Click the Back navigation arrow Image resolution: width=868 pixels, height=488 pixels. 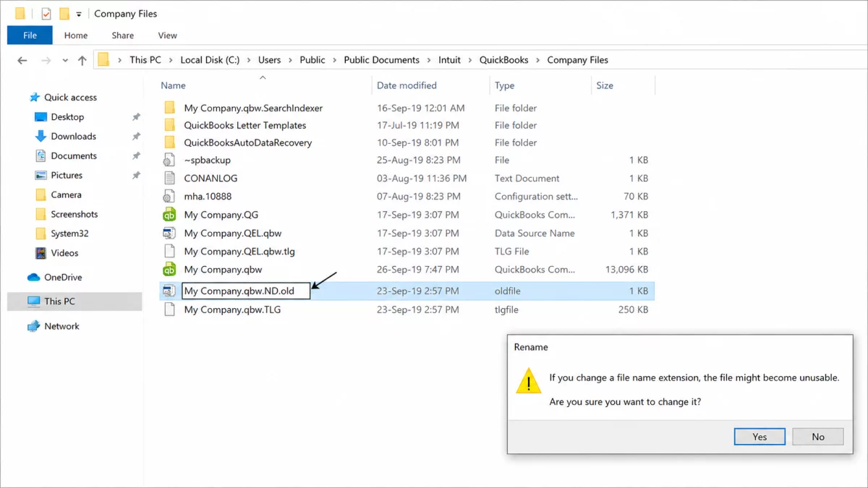(22, 60)
